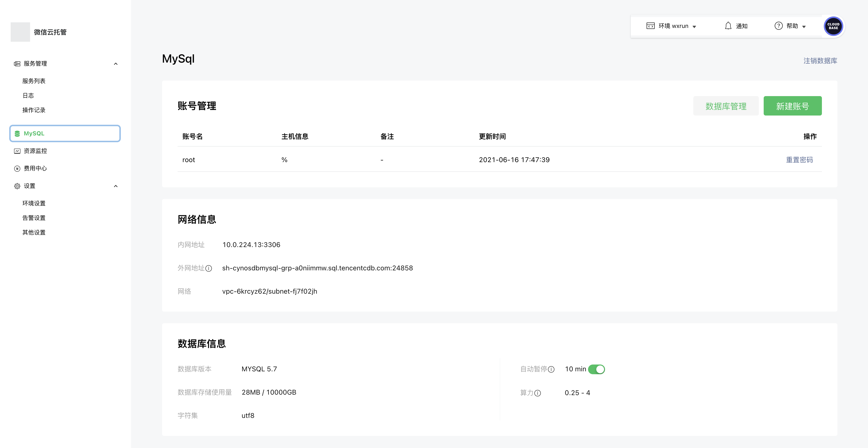Viewport: 868px width, 448px height.
Task: Open 费用中心 in the sidebar
Action: point(35,168)
